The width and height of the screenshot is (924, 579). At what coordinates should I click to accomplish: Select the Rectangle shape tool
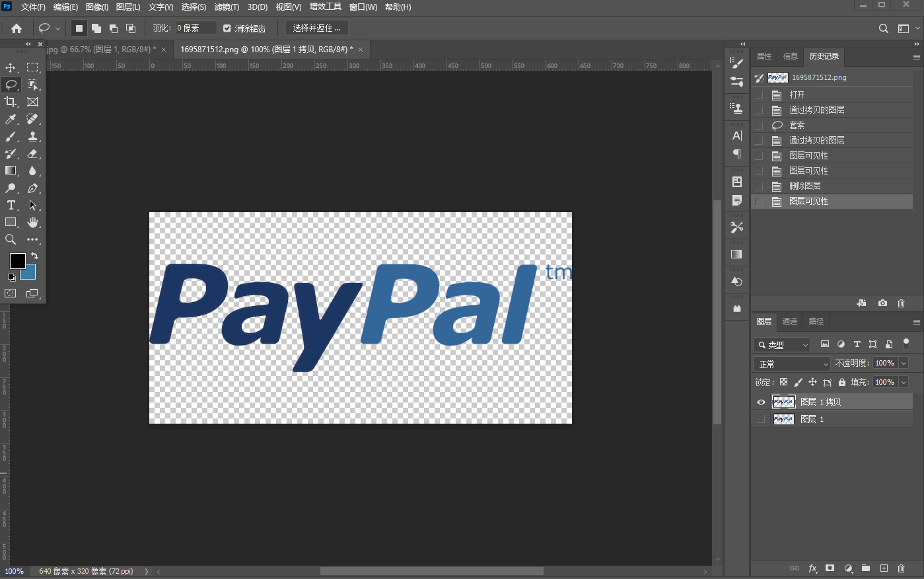[x=11, y=222]
